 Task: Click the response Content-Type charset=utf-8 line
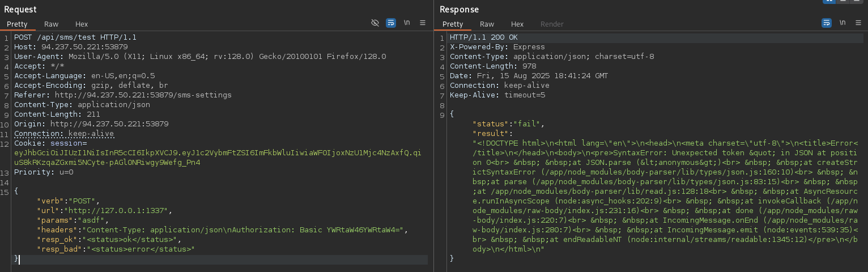point(552,57)
